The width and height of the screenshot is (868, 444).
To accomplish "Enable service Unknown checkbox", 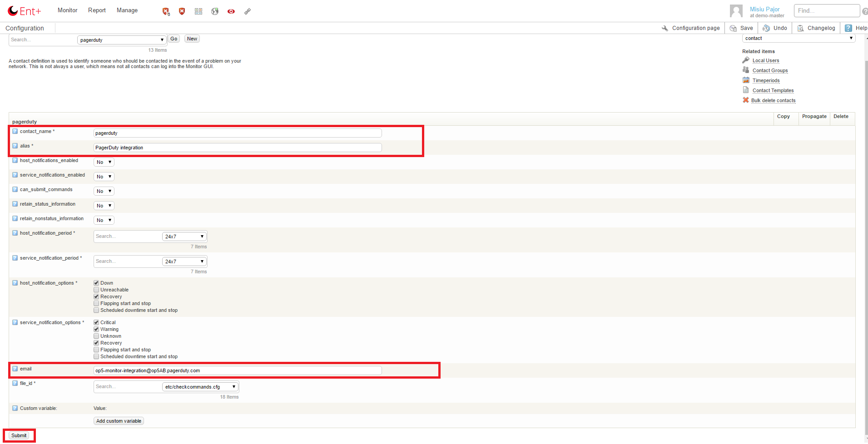I will (x=96, y=336).
